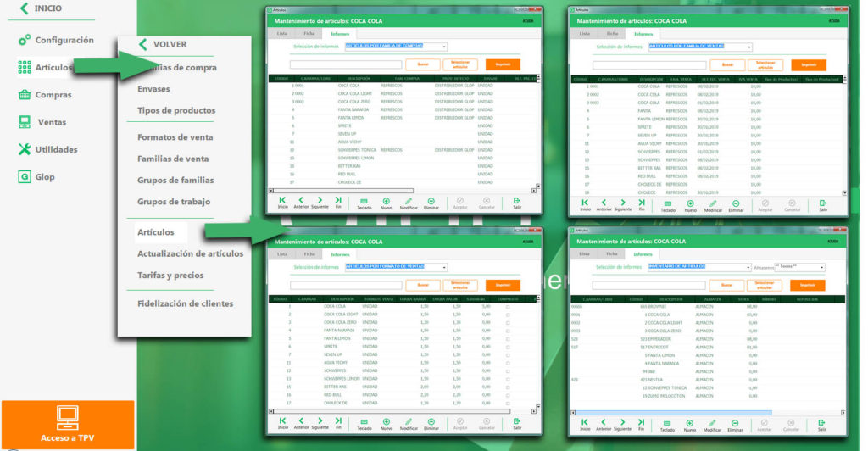Switch to Lista tab in familia de compras window
Viewport: 868px width, 451px height.
[x=281, y=34]
